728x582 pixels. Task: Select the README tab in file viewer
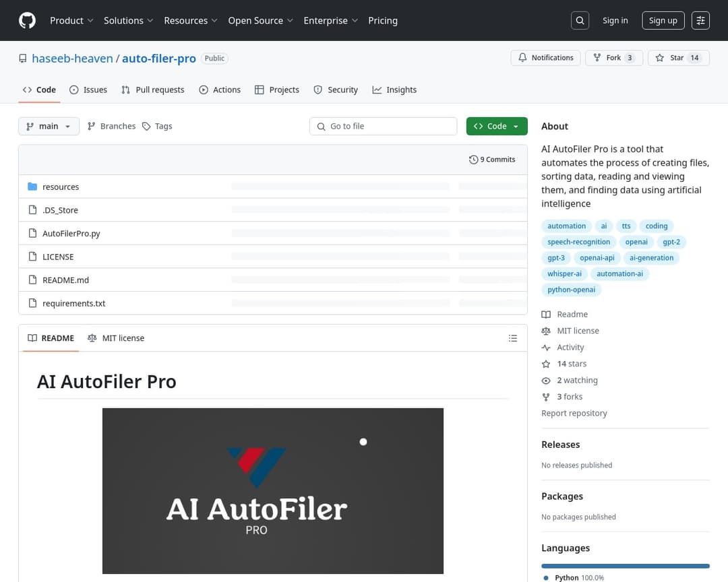tap(51, 338)
